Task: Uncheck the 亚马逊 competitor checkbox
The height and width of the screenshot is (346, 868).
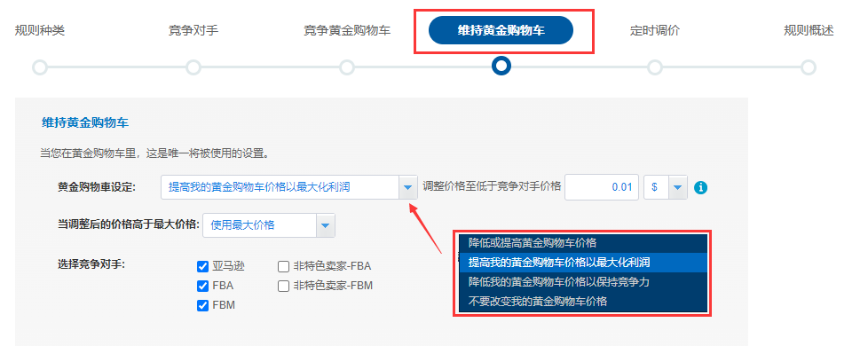Action: (x=202, y=267)
